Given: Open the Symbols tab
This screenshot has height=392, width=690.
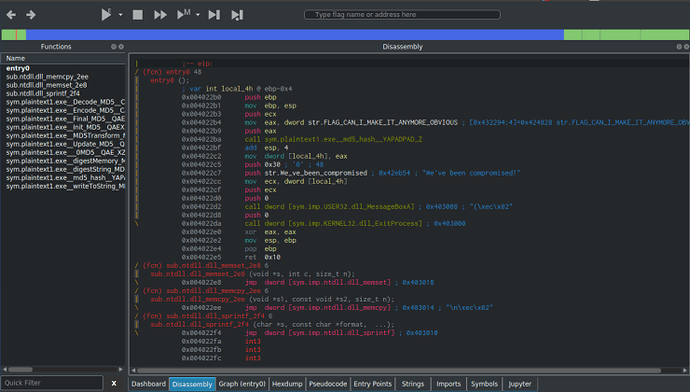Looking at the screenshot, I should click(x=484, y=384).
